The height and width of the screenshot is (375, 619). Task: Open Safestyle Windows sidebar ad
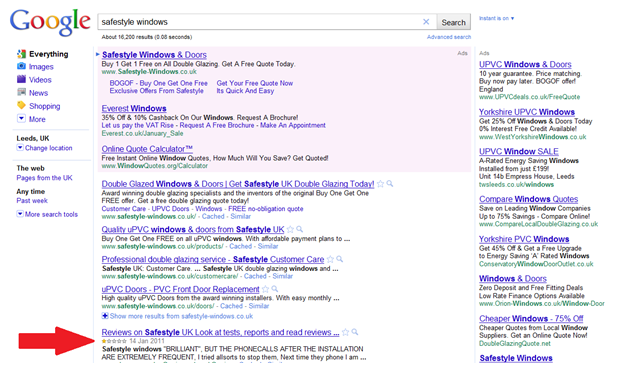tap(516, 358)
